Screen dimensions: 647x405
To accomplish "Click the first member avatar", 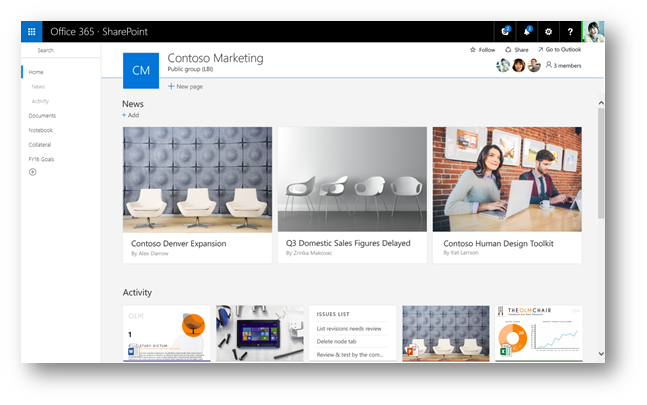I will [x=503, y=65].
